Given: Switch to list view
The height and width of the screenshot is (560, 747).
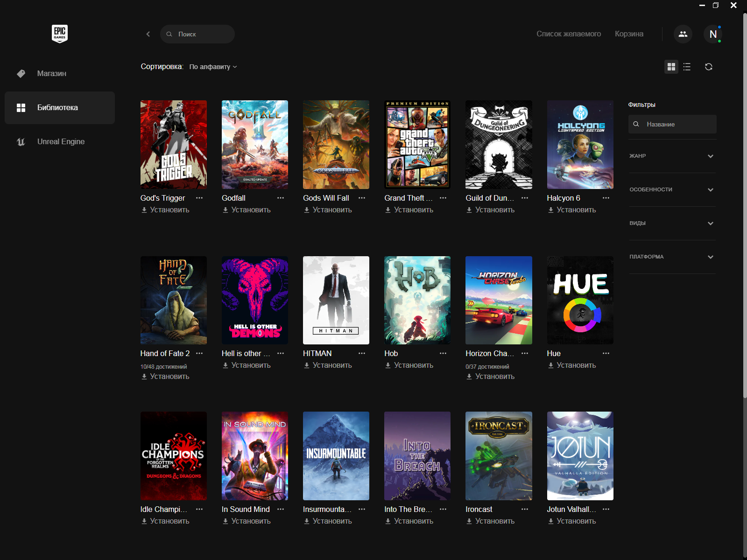Looking at the screenshot, I should click(687, 67).
